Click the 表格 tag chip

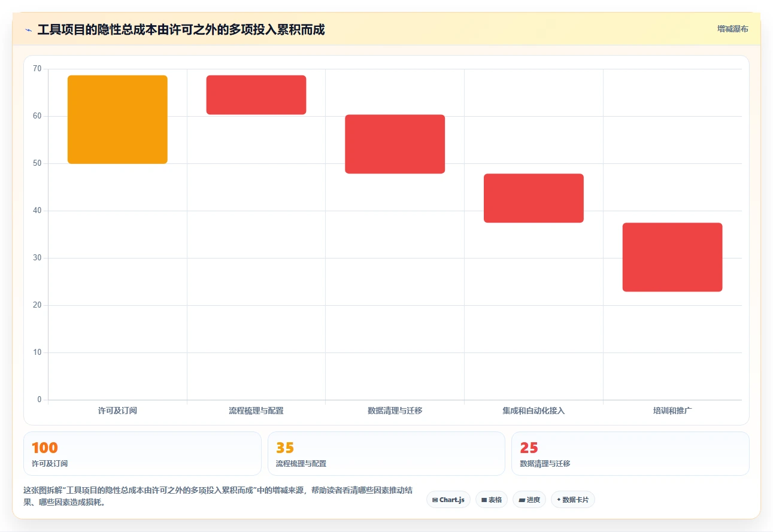[492, 500]
